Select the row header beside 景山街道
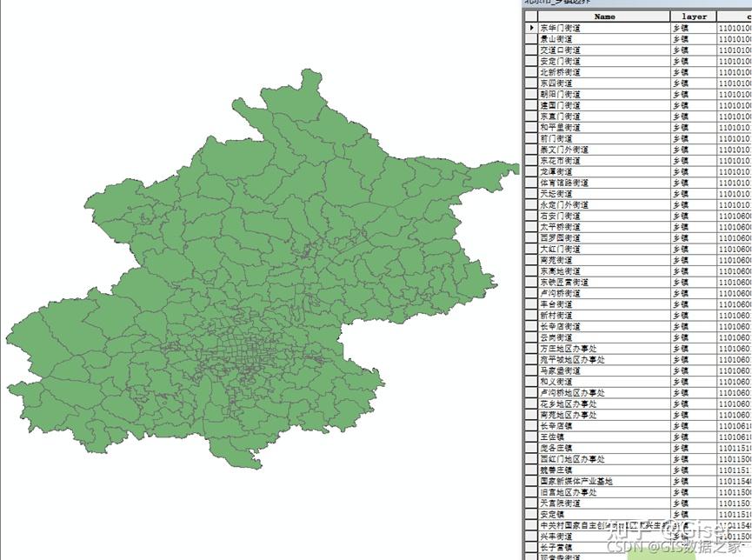 [531, 39]
